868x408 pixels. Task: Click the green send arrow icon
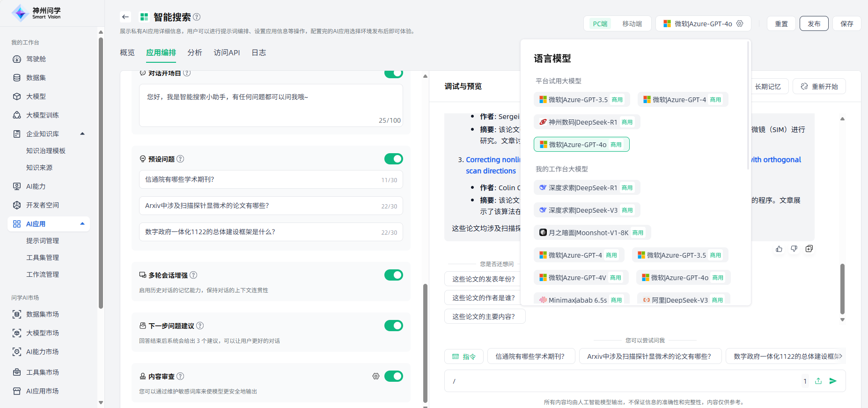point(833,381)
